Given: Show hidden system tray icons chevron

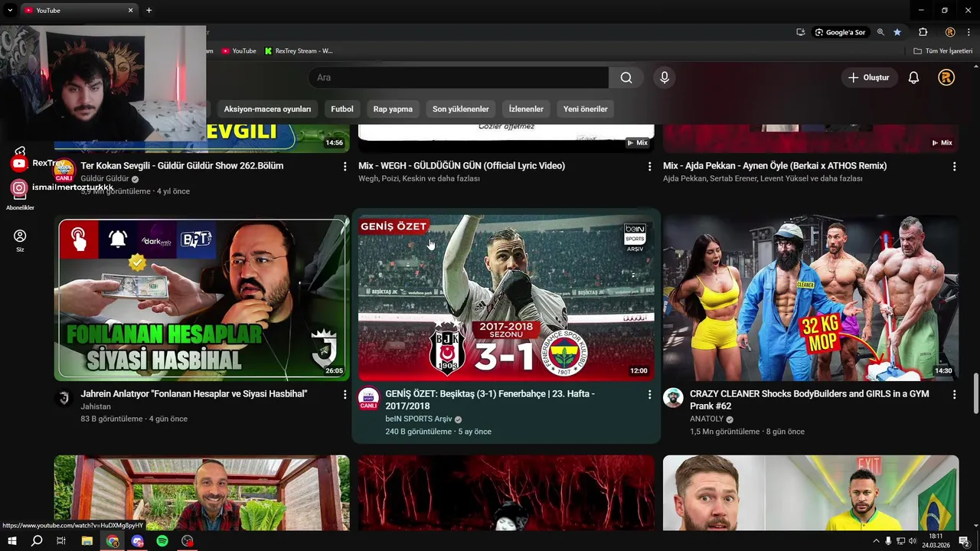Looking at the screenshot, I should tap(876, 541).
